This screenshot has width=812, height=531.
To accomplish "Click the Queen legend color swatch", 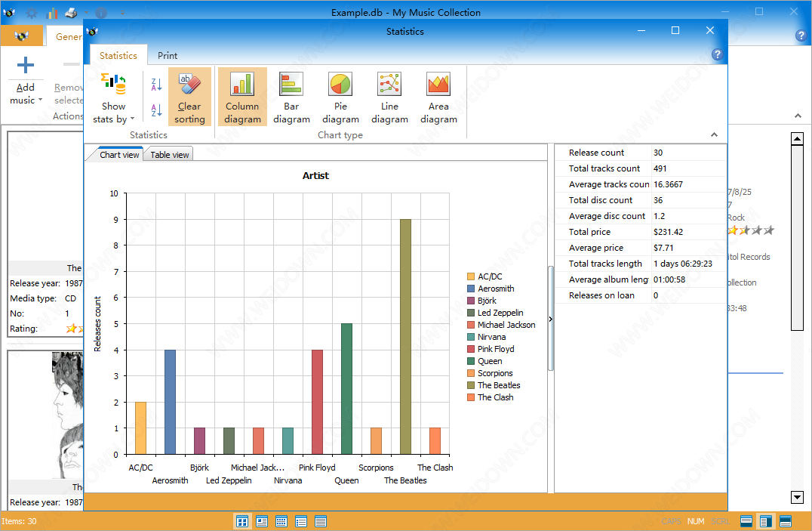I will [471, 361].
